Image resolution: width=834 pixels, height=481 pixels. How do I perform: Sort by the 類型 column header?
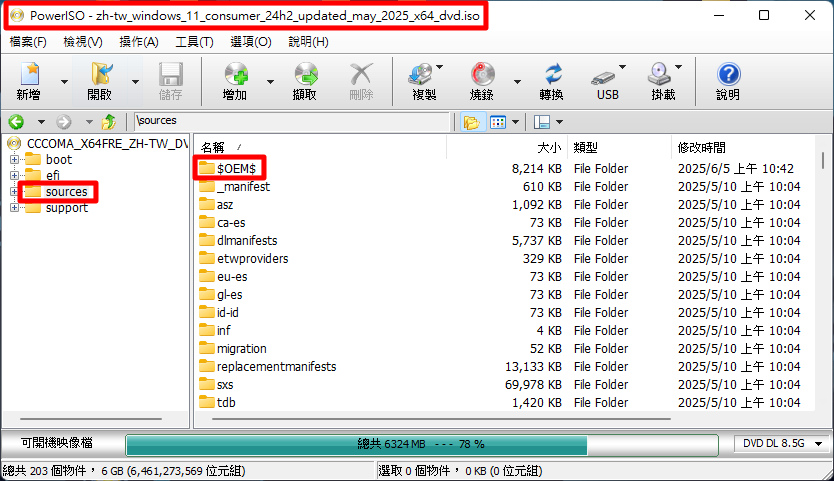(x=619, y=147)
